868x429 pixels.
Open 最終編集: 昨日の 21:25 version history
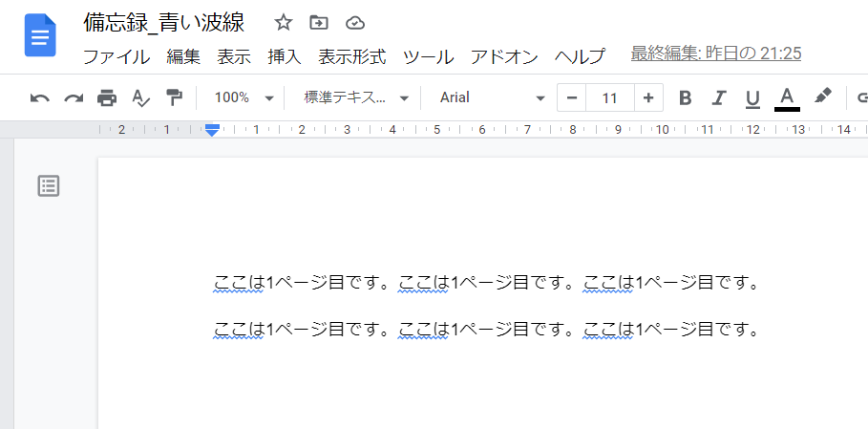click(x=716, y=54)
